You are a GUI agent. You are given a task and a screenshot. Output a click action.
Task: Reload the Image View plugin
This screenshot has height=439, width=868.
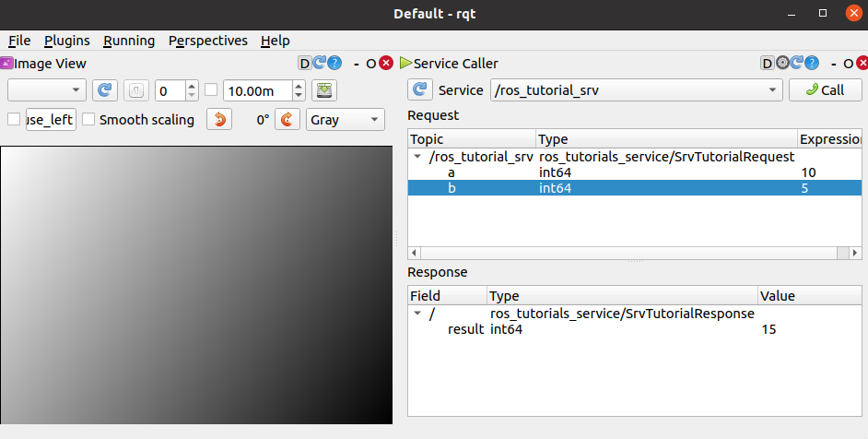[x=320, y=63]
